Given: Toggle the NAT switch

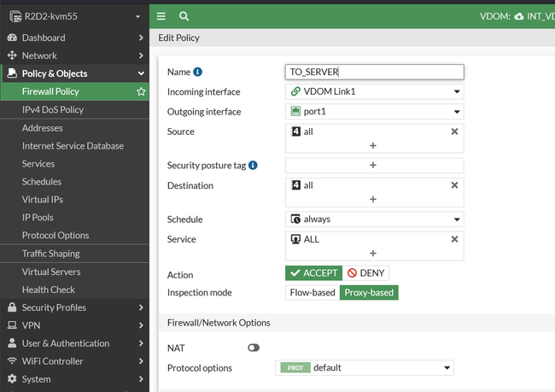Looking at the screenshot, I should click(253, 348).
